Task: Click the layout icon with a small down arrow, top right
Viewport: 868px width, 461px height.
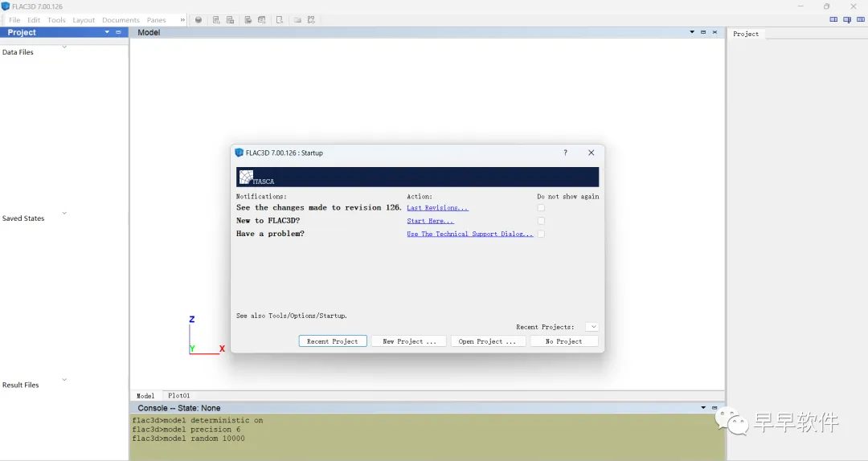Action: click(847, 20)
